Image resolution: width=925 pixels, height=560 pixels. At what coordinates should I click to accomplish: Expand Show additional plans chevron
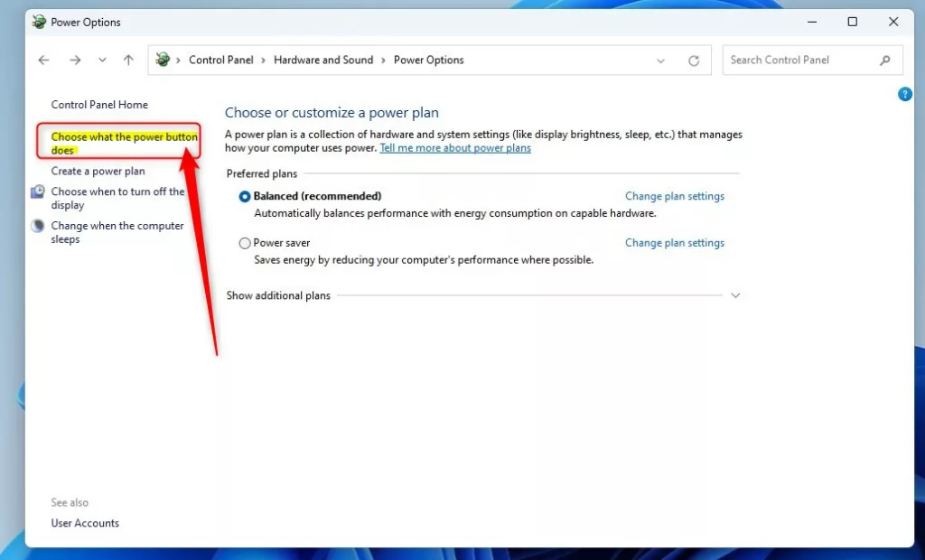735,295
